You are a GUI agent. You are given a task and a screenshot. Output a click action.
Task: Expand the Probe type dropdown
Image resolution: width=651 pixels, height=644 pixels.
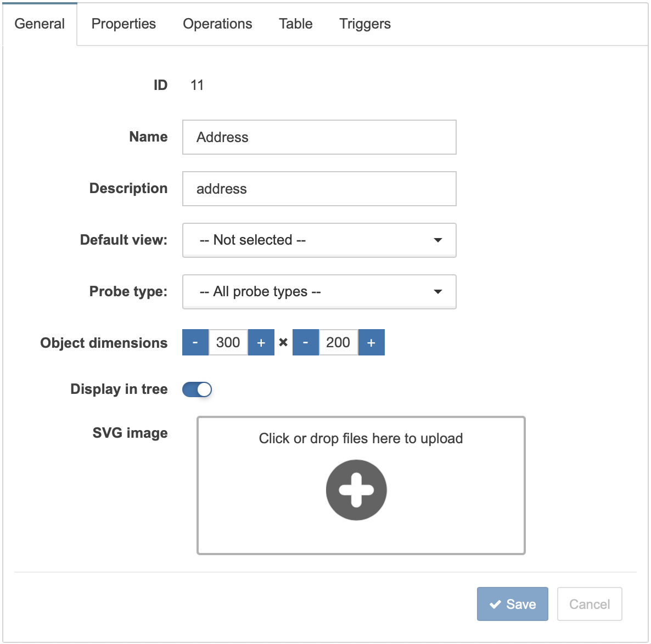click(319, 292)
